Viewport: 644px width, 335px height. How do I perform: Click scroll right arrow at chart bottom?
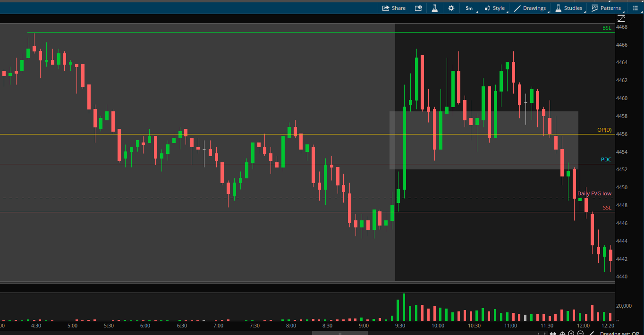coord(544,333)
